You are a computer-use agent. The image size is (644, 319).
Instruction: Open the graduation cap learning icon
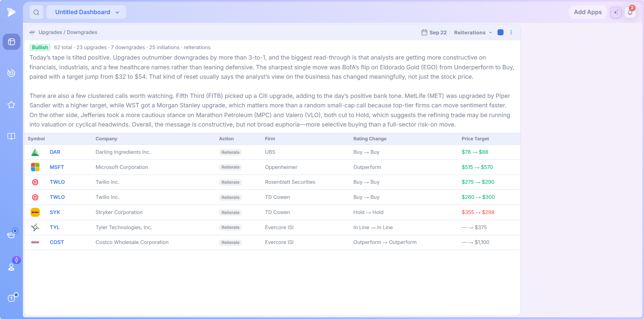(x=11, y=235)
